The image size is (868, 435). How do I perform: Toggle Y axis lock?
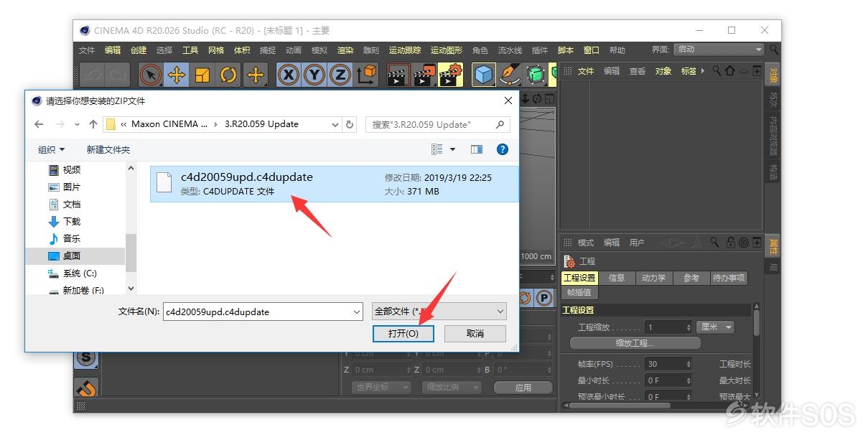pyautogui.click(x=314, y=75)
